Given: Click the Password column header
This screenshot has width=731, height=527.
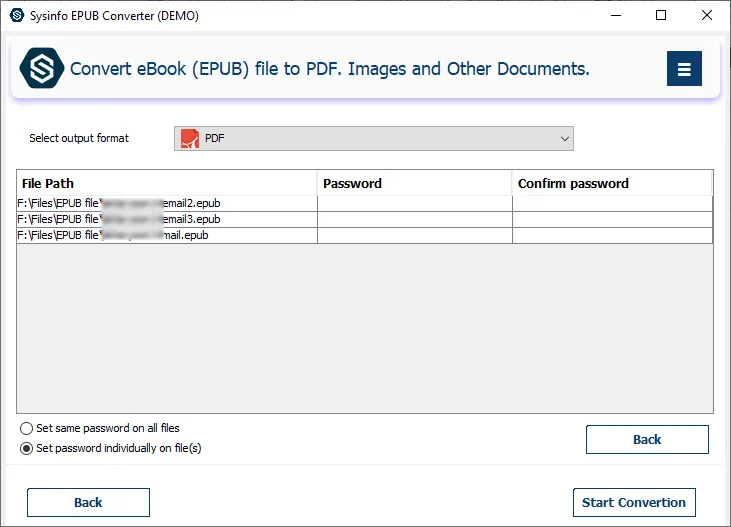Looking at the screenshot, I should click(414, 183).
